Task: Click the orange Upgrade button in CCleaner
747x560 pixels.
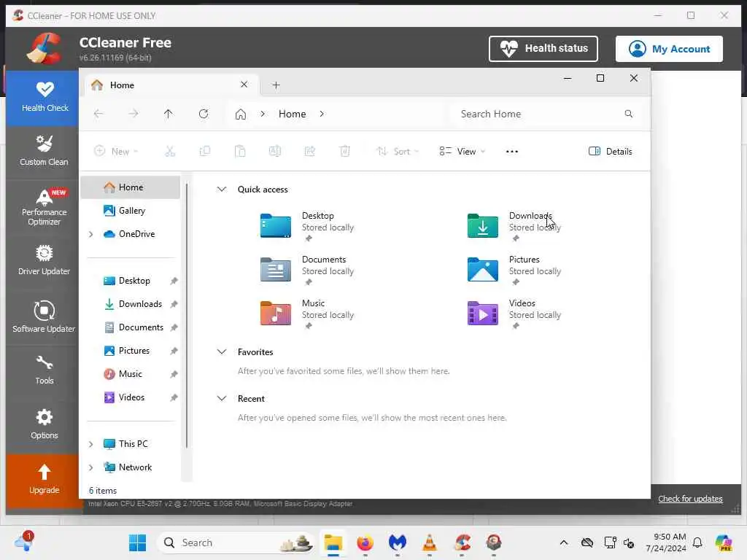Action: coord(44,480)
